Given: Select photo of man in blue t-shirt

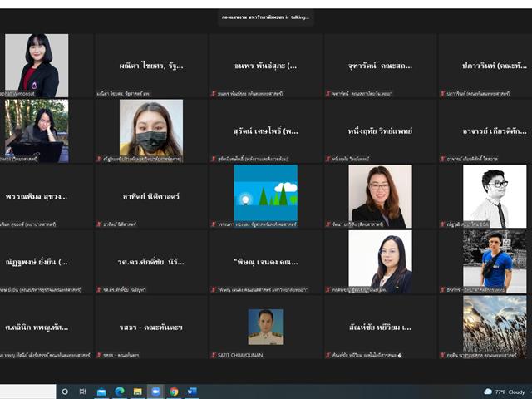Looking at the screenshot, I should tap(495, 262).
